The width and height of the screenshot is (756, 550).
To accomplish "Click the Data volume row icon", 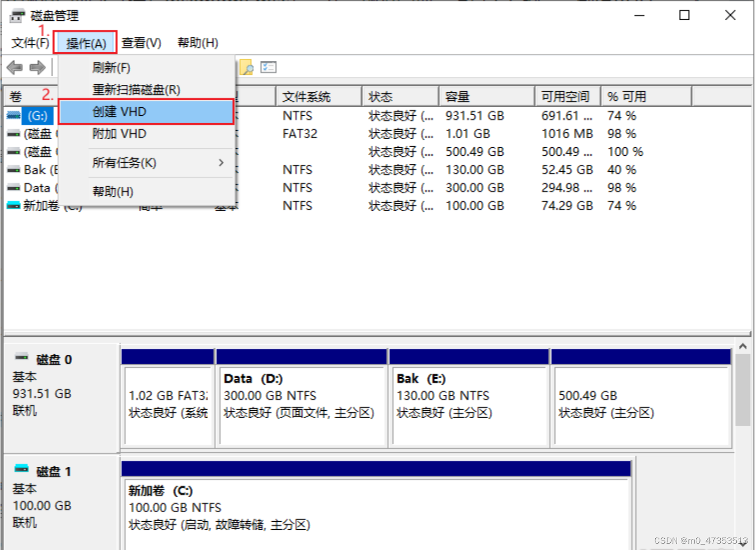I will [13, 188].
